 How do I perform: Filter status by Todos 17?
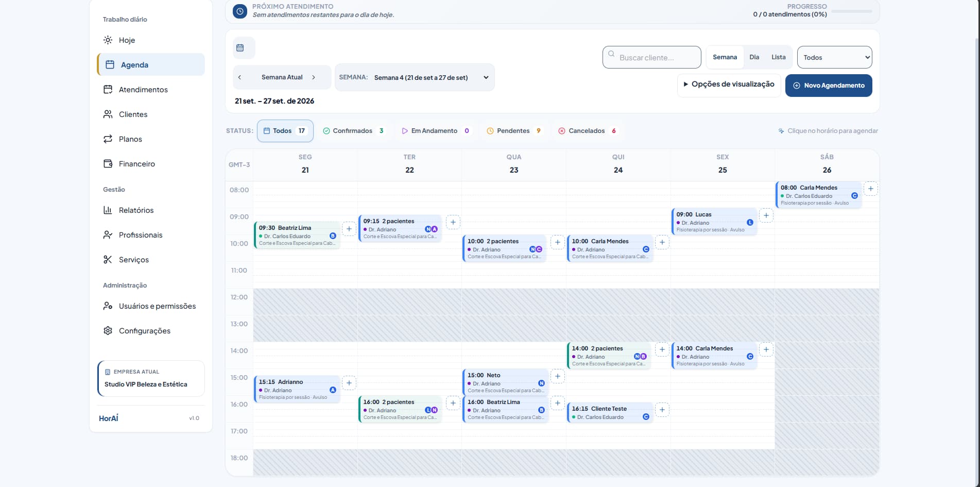coord(285,131)
